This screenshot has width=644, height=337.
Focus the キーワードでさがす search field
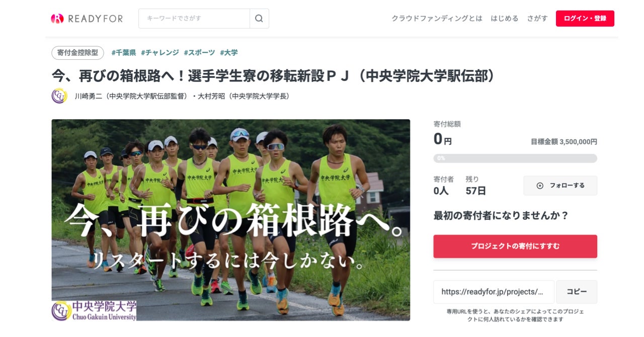(194, 19)
